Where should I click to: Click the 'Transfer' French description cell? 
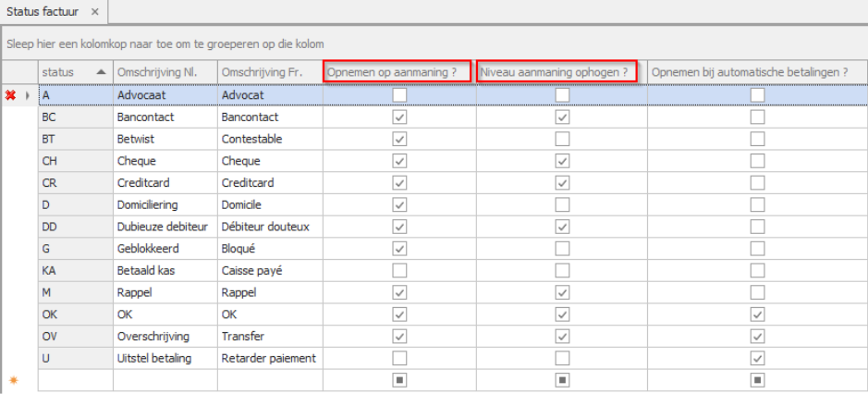pyautogui.click(x=270, y=337)
